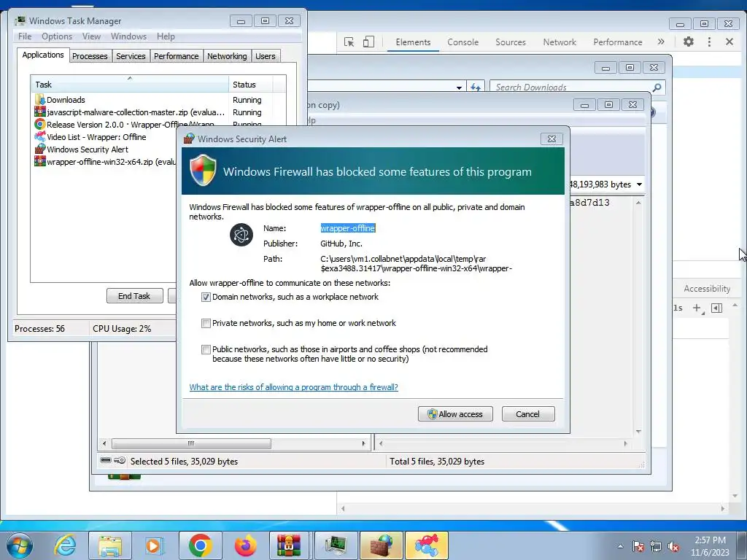The width and height of the screenshot is (747, 560).
Task: Open the Windows menu in Task Manager
Action: tap(128, 36)
